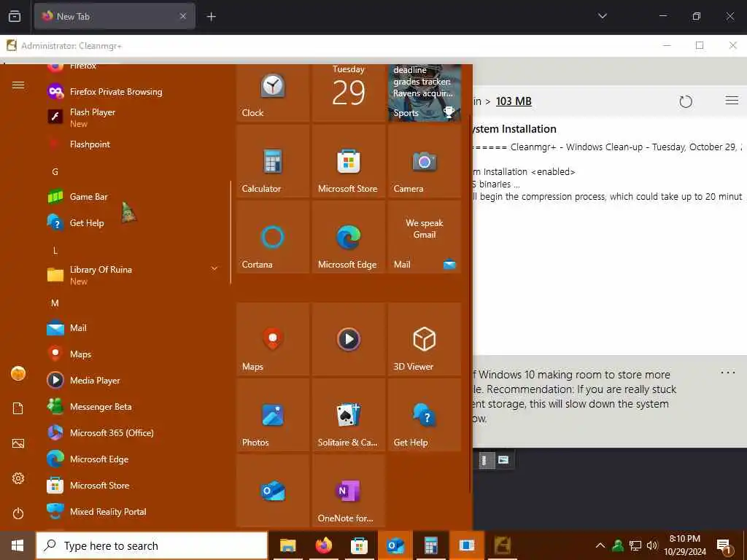This screenshot has width=747, height=560.
Task: Open Power options in Start menu
Action: (18, 513)
